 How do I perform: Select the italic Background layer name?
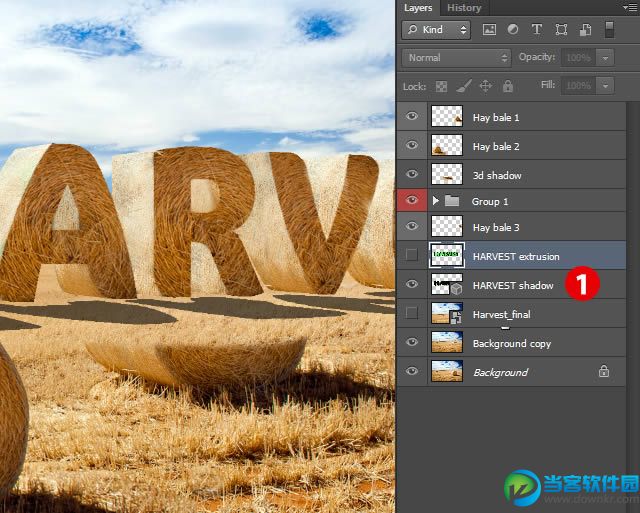[500, 373]
